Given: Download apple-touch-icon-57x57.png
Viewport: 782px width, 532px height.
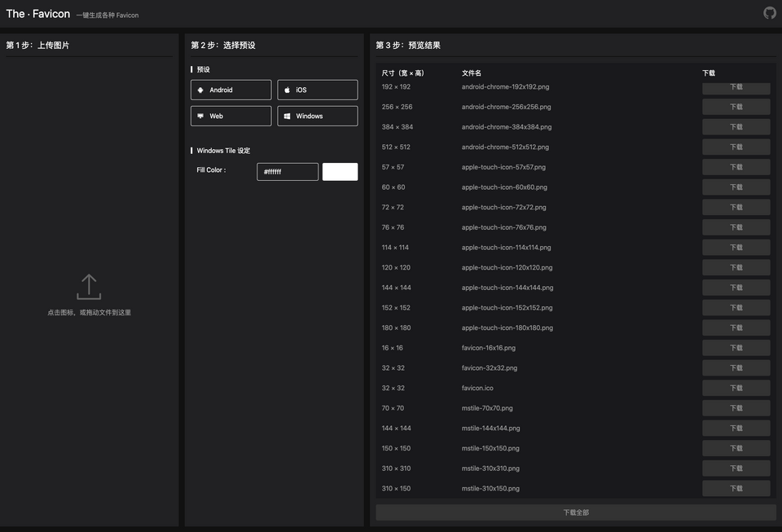Looking at the screenshot, I should (736, 167).
